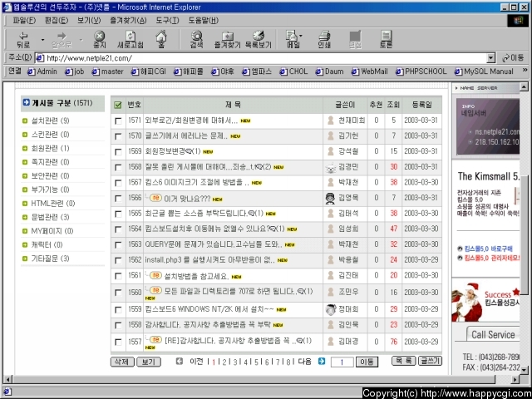Viewport: 532px width, 399px height.
Task: Click the 글쓰기 (write) button
Action: (x=430, y=361)
